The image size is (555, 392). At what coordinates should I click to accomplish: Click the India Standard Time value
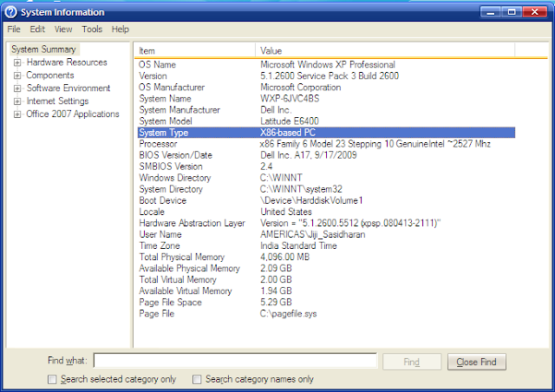click(x=298, y=245)
